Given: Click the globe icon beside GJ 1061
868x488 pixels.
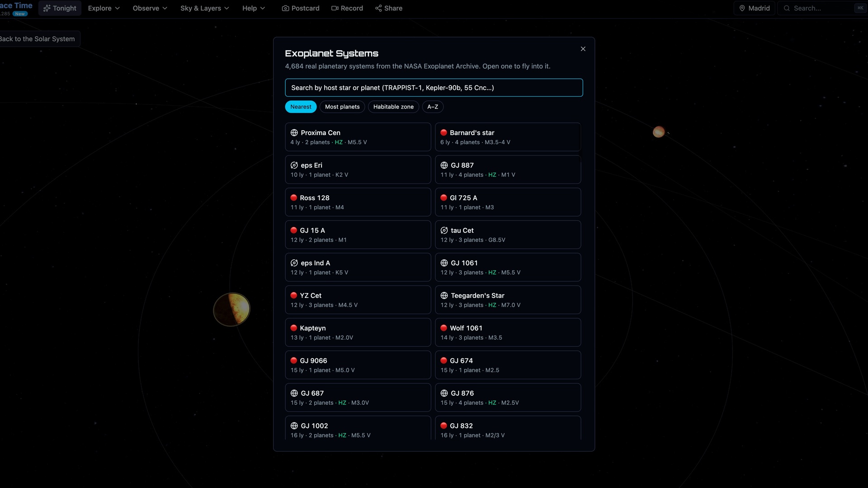Looking at the screenshot, I should click(444, 263).
